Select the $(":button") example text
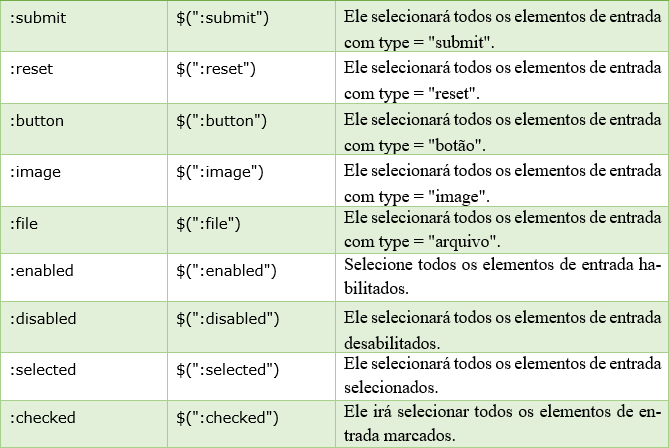Viewport: 669px width, 448px height. point(221,121)
